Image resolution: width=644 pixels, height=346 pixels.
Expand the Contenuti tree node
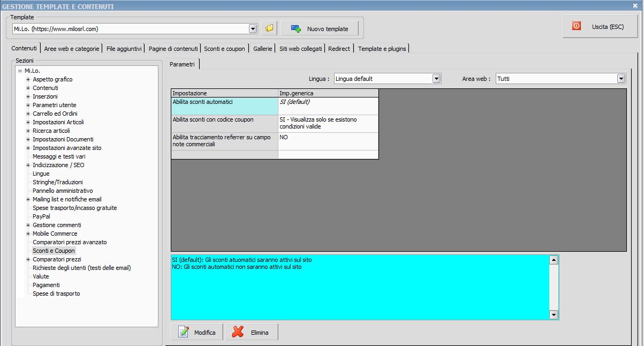point(28,88)
